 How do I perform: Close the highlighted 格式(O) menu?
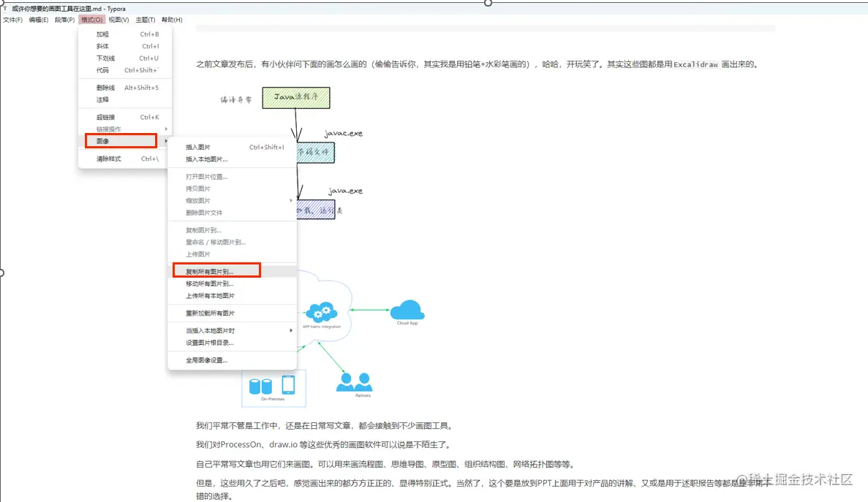coord(91,20)
